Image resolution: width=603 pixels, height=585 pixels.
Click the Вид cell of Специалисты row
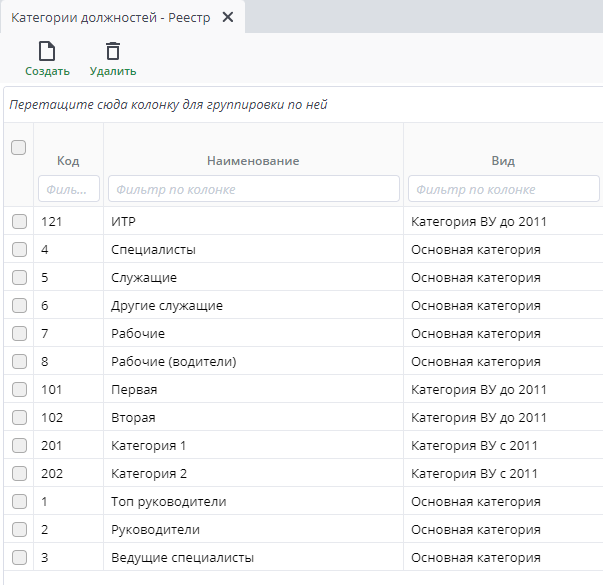tap(503, 250)
